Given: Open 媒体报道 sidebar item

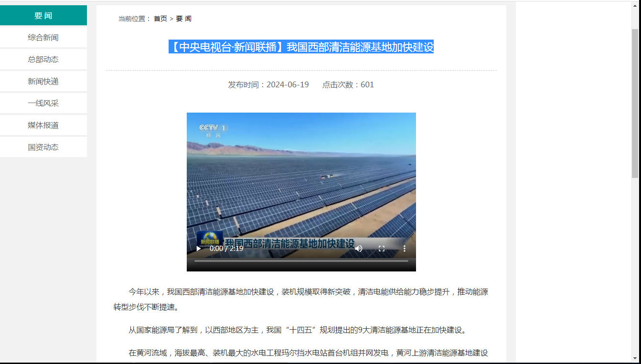Looking at the screenshot, I should coord(43,125).
